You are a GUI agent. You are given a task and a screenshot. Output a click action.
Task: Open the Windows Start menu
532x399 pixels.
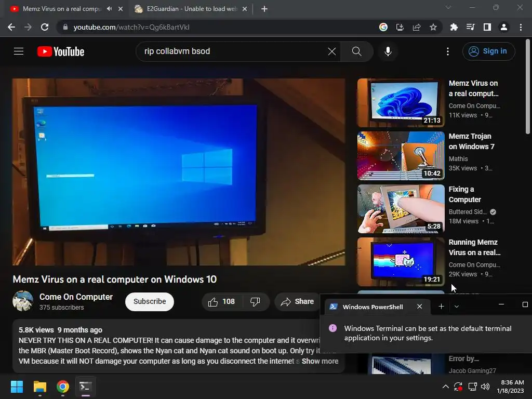tap(17, 387)
